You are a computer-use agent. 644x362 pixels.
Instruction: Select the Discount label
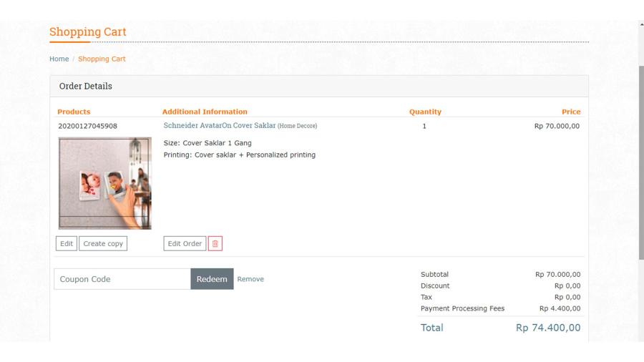point(435,285)
